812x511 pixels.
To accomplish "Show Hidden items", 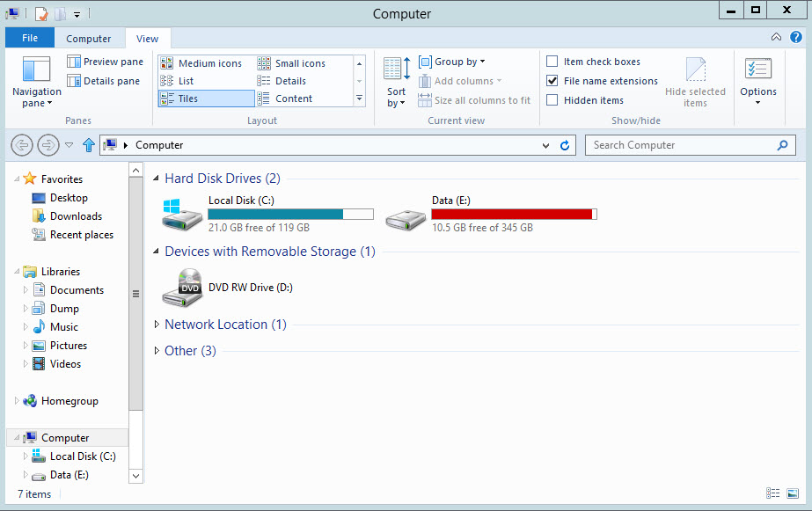I will pyautogui.click(x=552, y=99).
